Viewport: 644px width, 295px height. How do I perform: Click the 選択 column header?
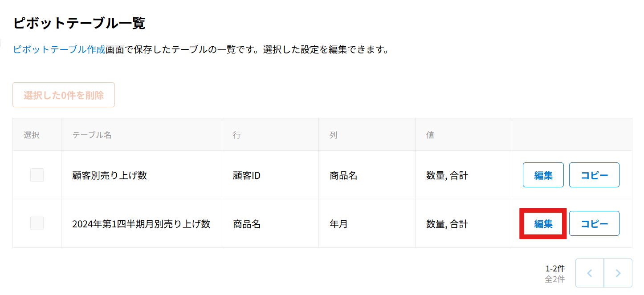(x=32, y=135)
